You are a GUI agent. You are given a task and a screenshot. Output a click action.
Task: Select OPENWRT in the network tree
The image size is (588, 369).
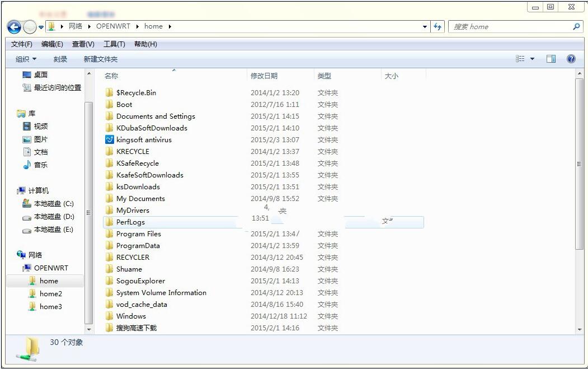[50, 268]
